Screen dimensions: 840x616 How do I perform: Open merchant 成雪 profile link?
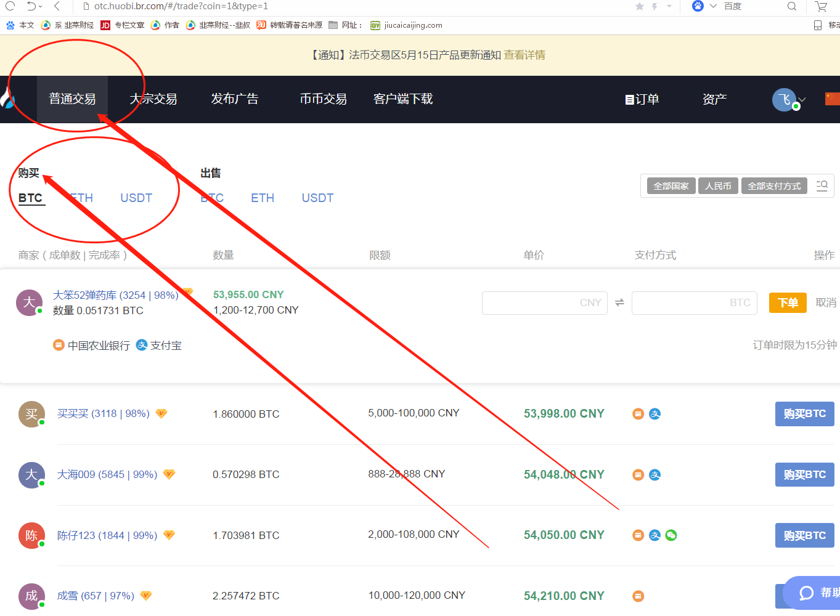96,596
